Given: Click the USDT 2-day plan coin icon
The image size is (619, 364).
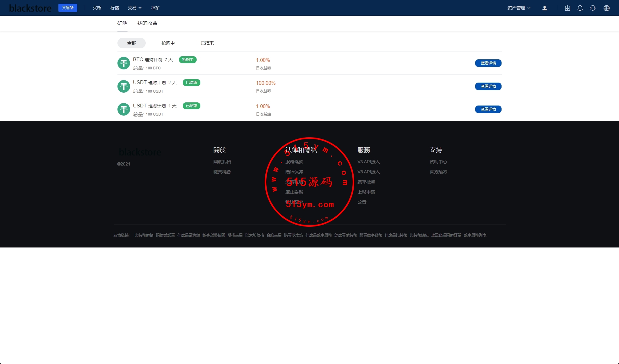Looking at the screenshot, I should [124, 86].
